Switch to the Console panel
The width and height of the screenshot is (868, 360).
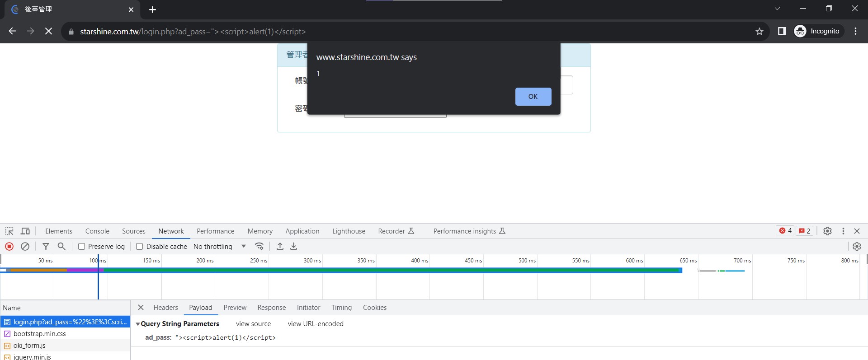click(x=97, y=231)
